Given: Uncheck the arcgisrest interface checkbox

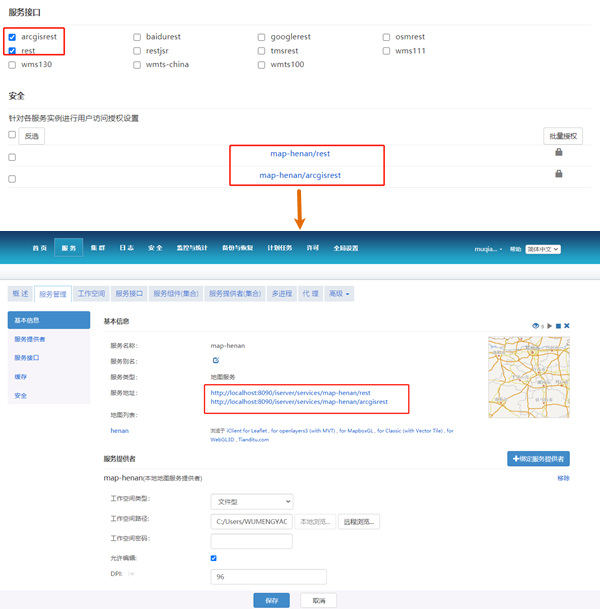Looking at the screenshot, I should coord(12,37).
